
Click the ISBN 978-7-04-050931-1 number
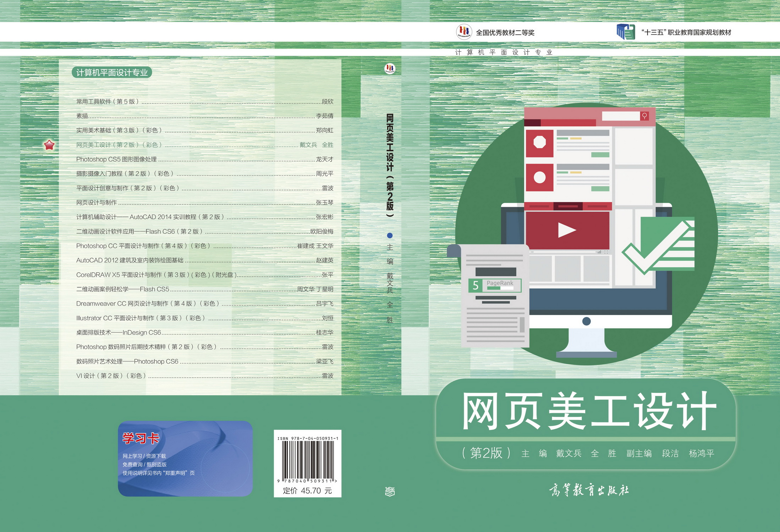(x=308, y=438)
